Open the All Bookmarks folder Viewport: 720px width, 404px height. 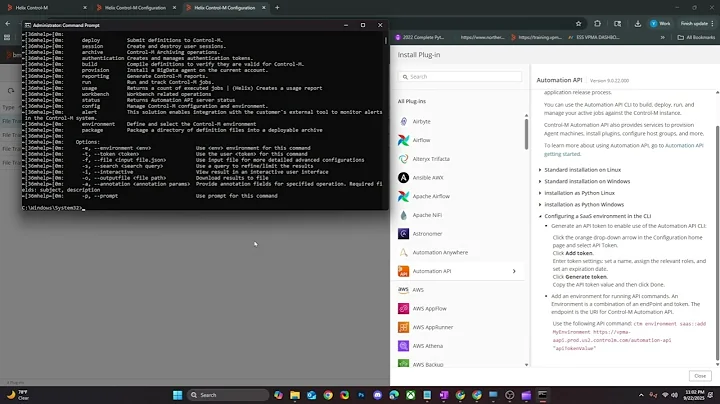[696, 37]
